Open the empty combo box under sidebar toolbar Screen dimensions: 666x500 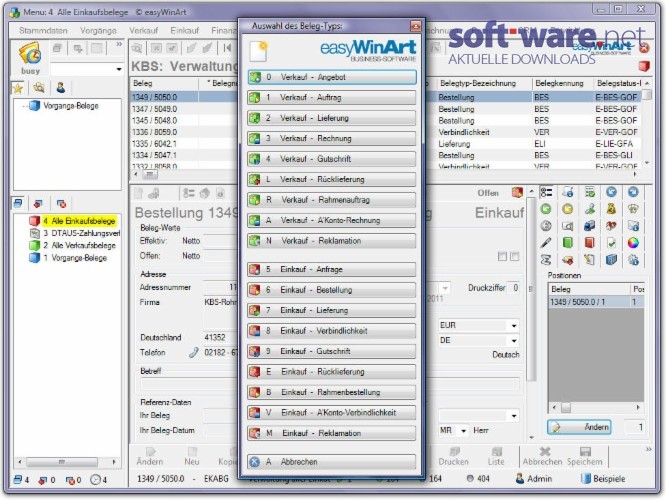click(x=87, y=69)
